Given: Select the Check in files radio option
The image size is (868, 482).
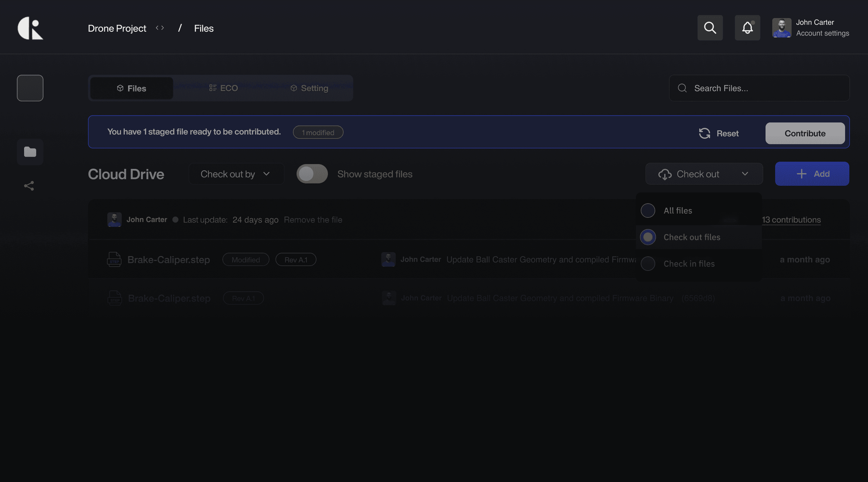Looking at the screenshot, I should pyautogui.click(x=648, y=263).
